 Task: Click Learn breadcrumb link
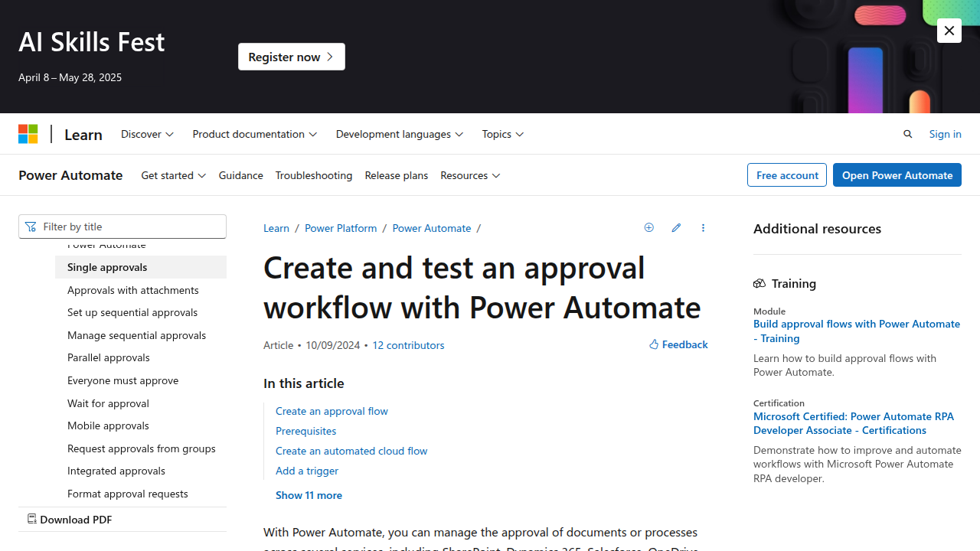point(276,228)
